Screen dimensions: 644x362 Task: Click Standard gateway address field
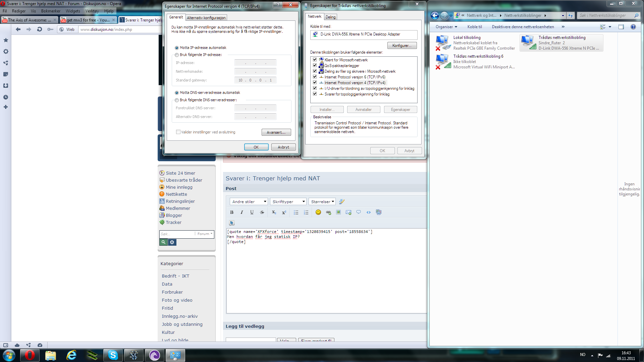click(255, 80)
